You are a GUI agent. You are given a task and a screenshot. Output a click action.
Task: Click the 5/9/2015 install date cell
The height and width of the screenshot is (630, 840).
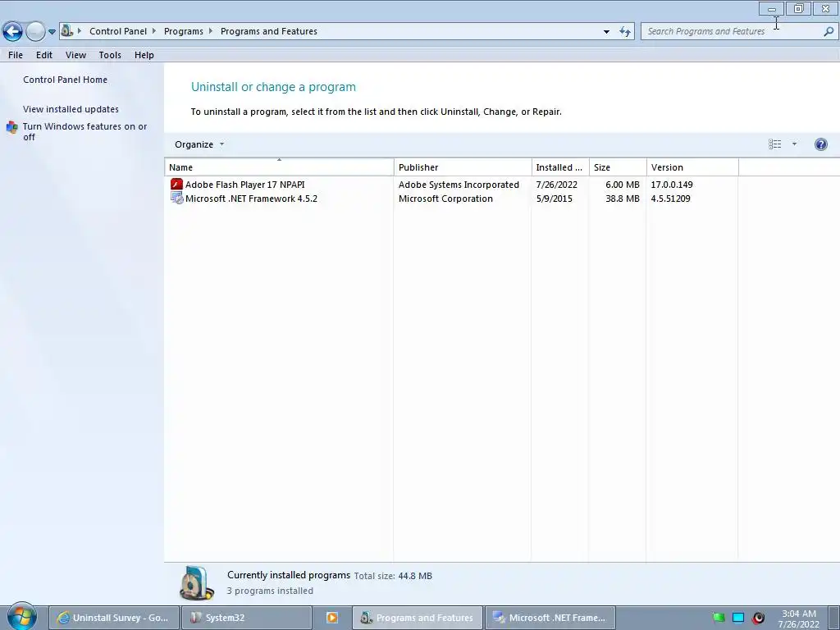[x=554, y=199]
